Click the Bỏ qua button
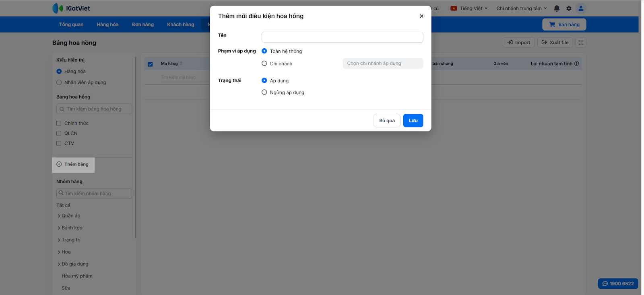This screenshot has width=644, height=295. [387, 121]
